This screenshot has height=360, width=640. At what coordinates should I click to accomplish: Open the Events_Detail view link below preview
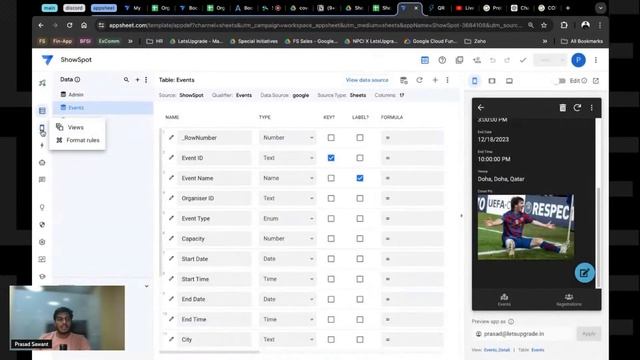point(497,350)
